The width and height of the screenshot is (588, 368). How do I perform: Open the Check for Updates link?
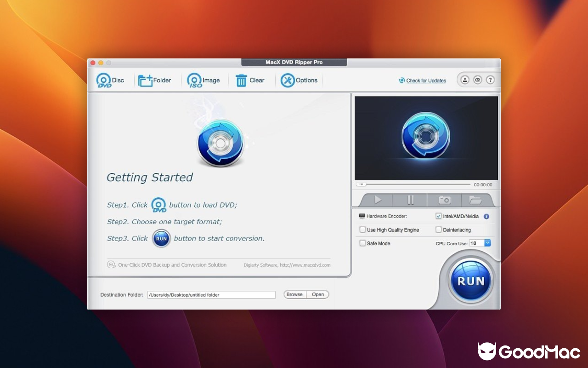coord(426,80)
